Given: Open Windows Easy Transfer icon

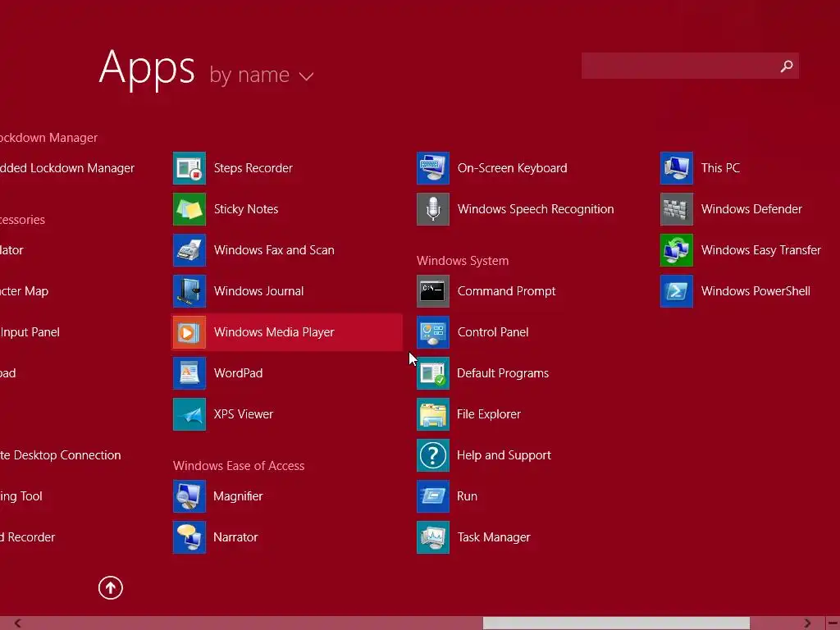Looking at the screenshot, I should 677,250.
